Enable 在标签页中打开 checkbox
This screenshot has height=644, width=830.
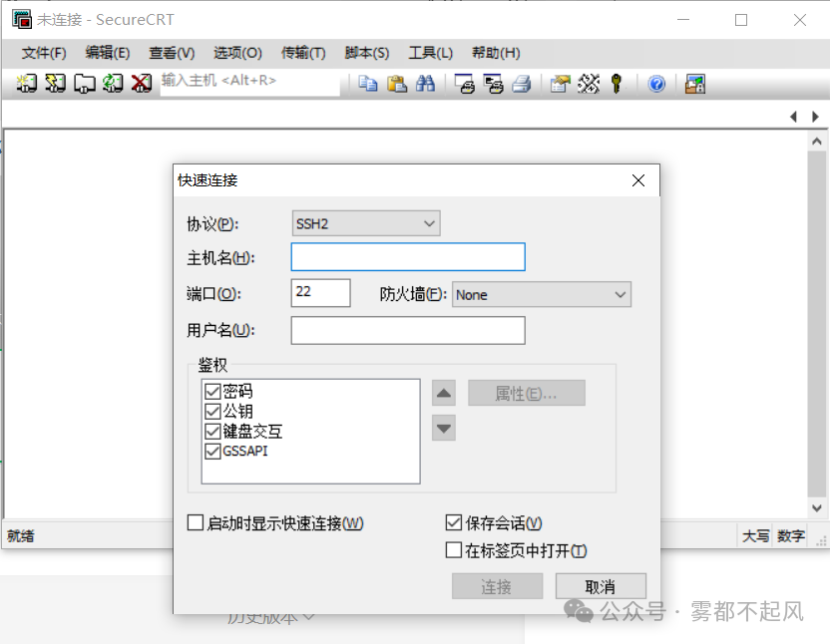pos(454,550)
